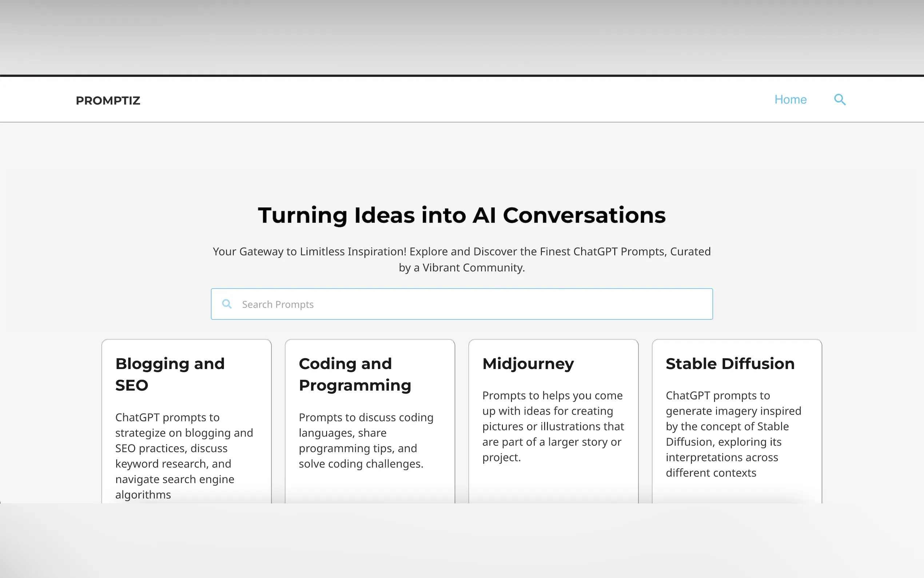
Task: Click the Turning Ideas into AI Conversations heading
Action: tap(461, 215)
